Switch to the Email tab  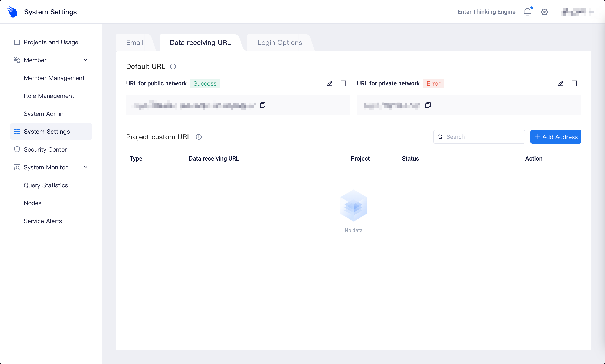point(134,42)
